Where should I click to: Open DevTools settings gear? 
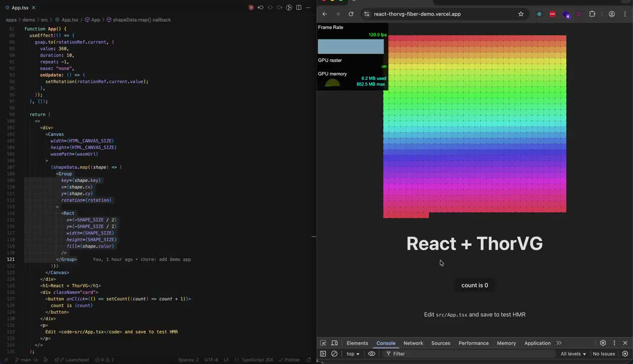(x=603, y=343)
